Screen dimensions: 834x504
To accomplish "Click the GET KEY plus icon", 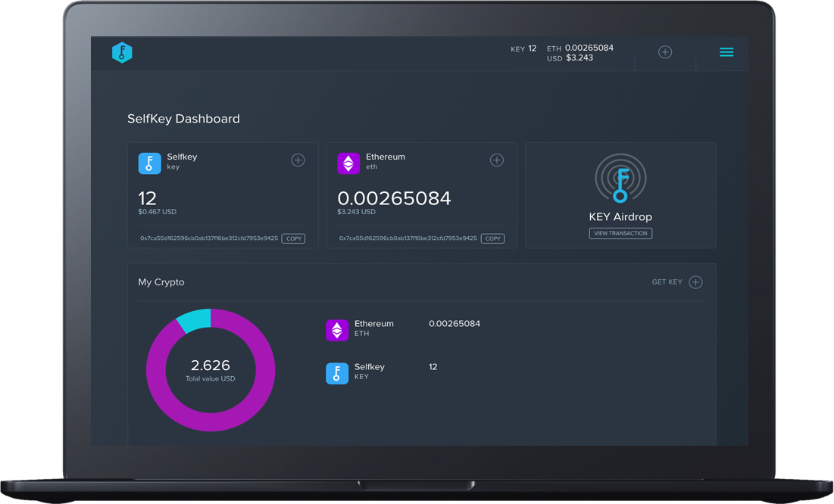I will tap(695, 282).
